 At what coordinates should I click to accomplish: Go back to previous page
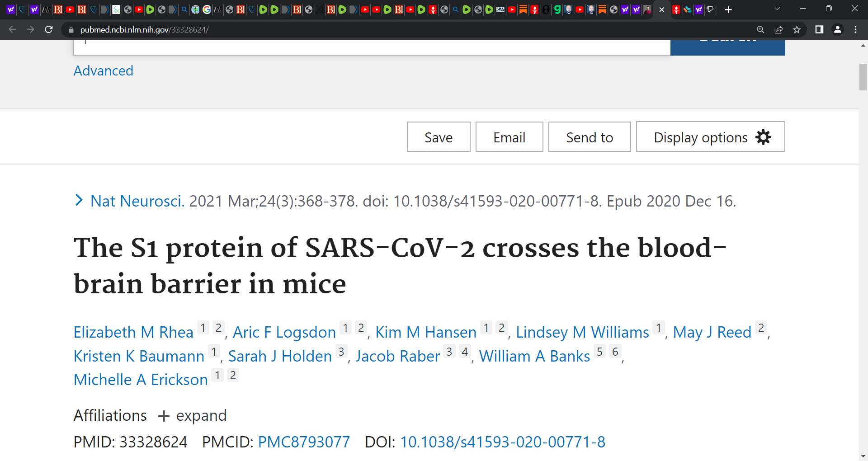point(13,29)
